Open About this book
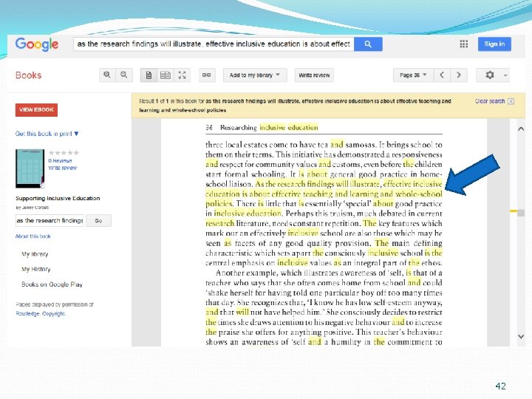Screen dimensions: 532x399 click(x=33, y=236)
